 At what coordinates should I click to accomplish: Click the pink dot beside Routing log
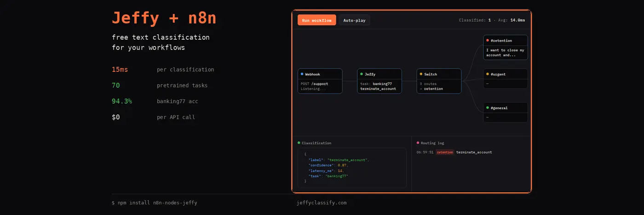[x=418, y=143]
